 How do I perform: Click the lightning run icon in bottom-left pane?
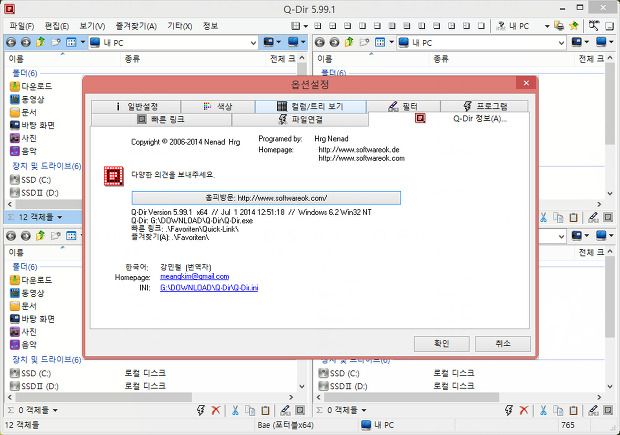point(201,410)
